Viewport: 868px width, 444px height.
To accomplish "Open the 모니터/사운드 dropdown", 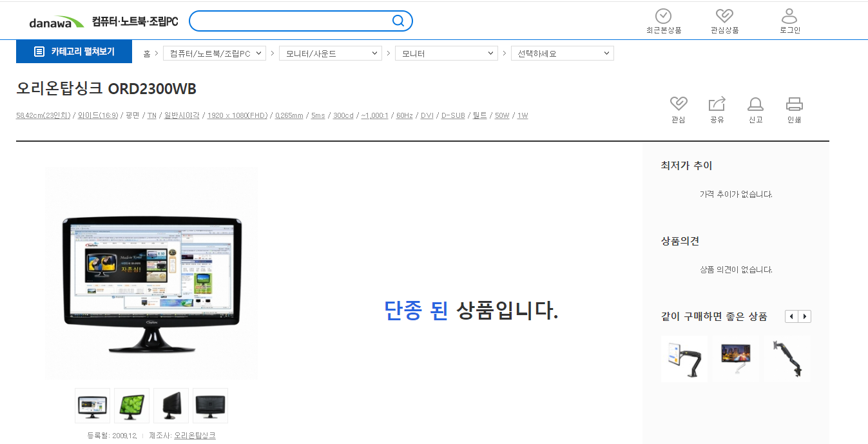I will [x=331, y=53].
